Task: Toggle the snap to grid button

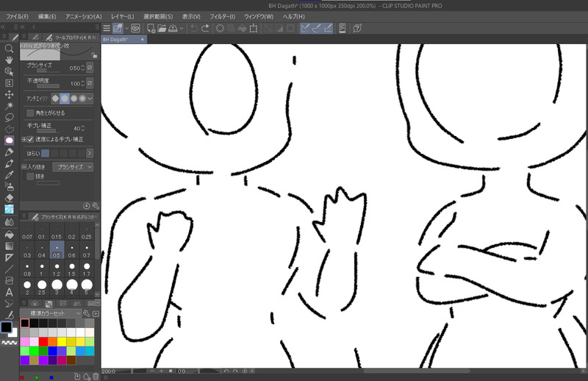Action: [x=328, y=29]
